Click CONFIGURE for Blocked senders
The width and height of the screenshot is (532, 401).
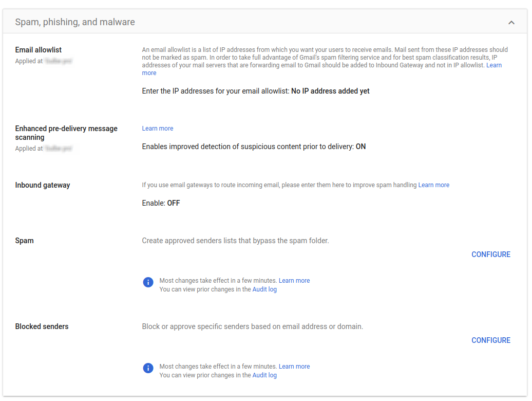490,340
